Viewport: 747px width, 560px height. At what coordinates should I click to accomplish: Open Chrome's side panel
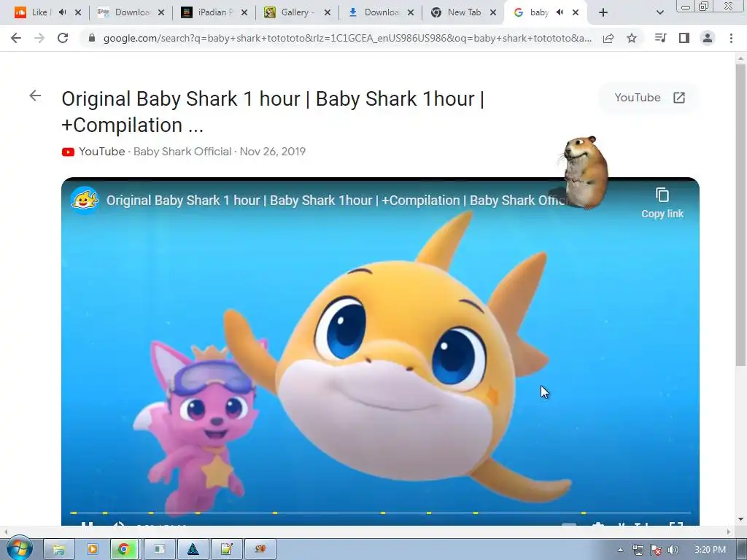tap(684, 38)
